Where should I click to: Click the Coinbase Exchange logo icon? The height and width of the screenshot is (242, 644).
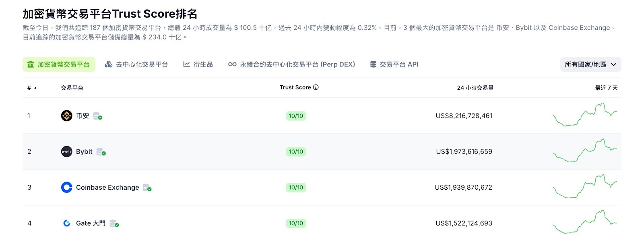pyautogui.click(x=66, y=188)
